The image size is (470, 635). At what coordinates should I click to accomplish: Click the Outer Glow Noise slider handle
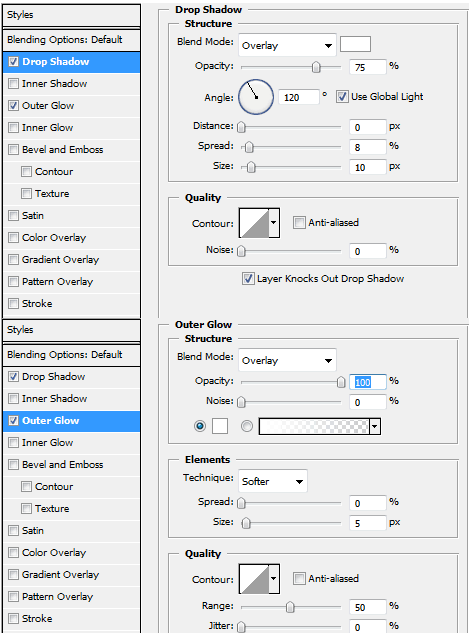(x=241, y=402)
